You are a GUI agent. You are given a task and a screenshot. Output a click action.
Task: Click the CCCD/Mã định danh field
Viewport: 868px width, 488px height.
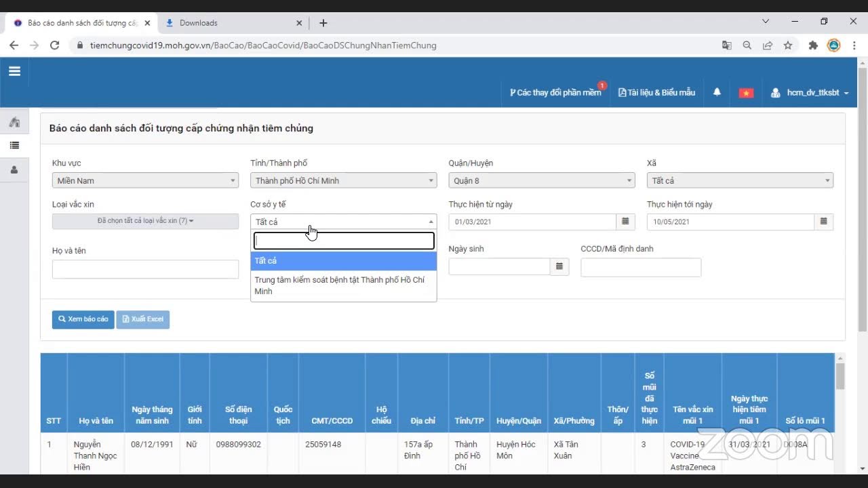[x=641, y=267]
